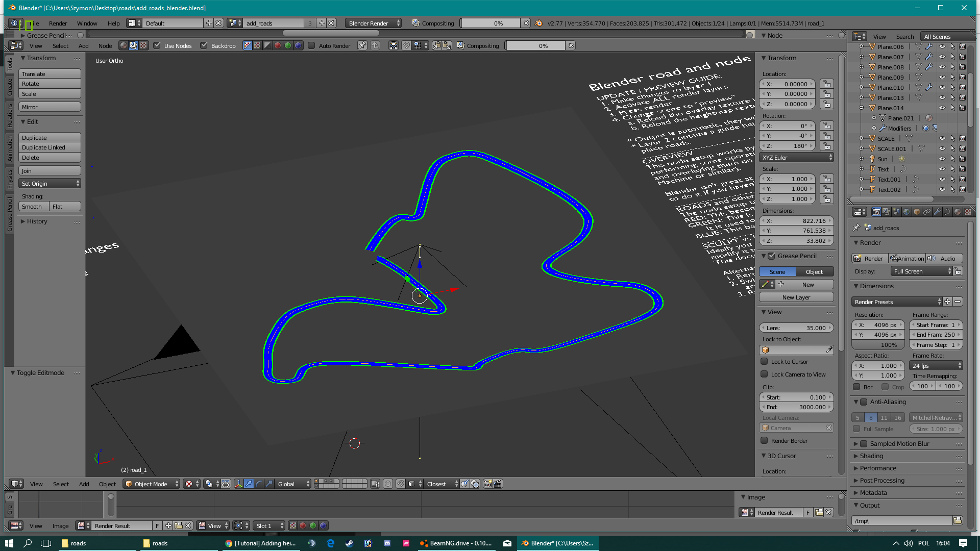The height and width of the screenshot is (551, 980).
Task: Click Smooth shading button
Action: (x=34, y=206)
